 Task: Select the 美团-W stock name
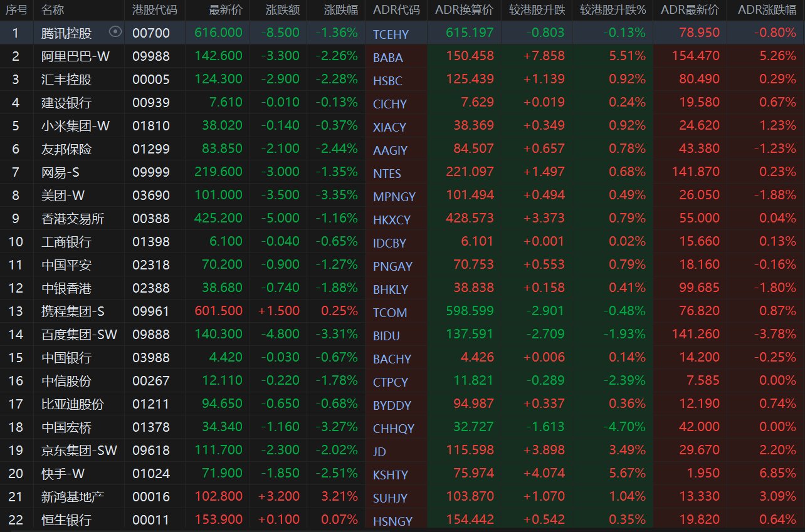click(63, 195)
